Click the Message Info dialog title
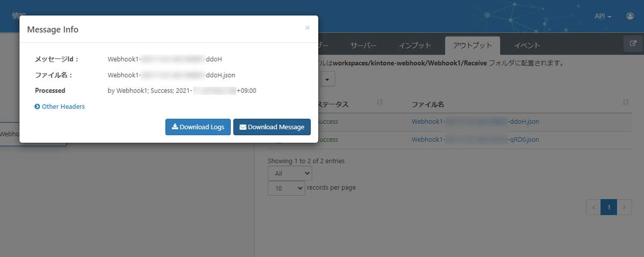The width and height of the screenshot is (644, 257). [53, 30]
